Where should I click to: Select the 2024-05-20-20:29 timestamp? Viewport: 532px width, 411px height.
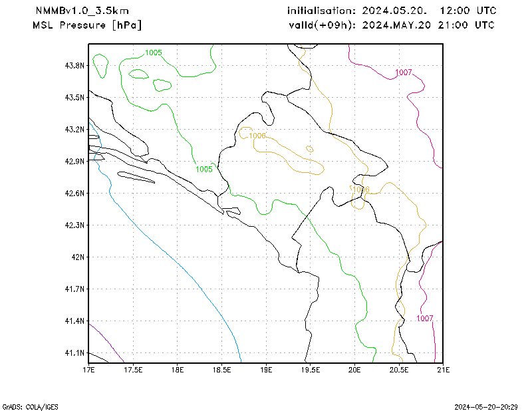486,407
